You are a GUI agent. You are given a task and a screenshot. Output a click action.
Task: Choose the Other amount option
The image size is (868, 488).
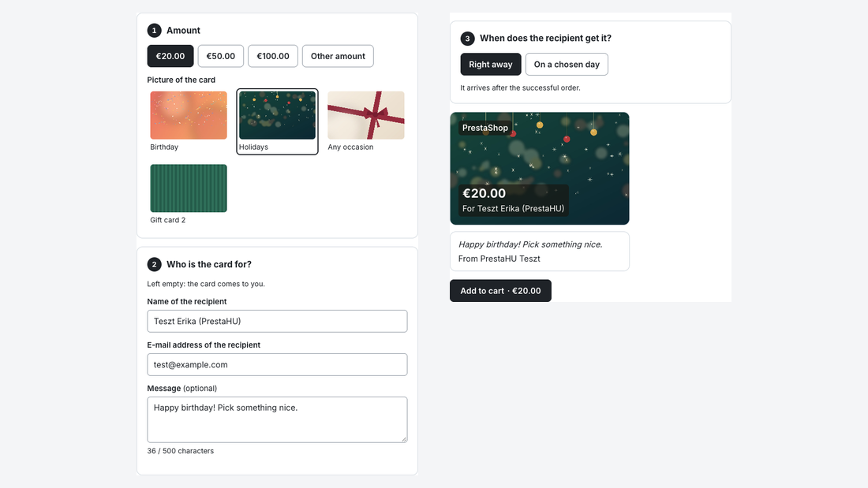[338, 56]
